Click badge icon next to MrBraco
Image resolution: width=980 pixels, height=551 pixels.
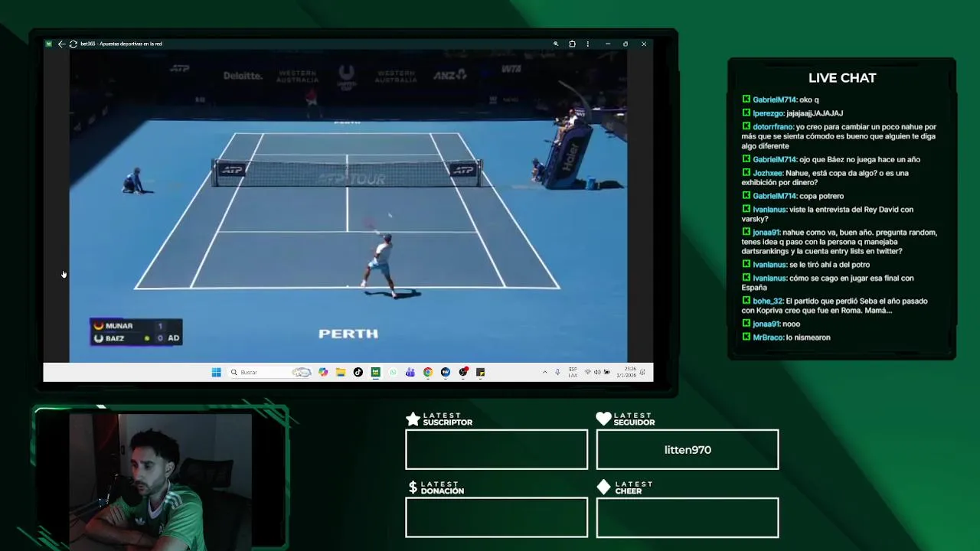[746, 337]
